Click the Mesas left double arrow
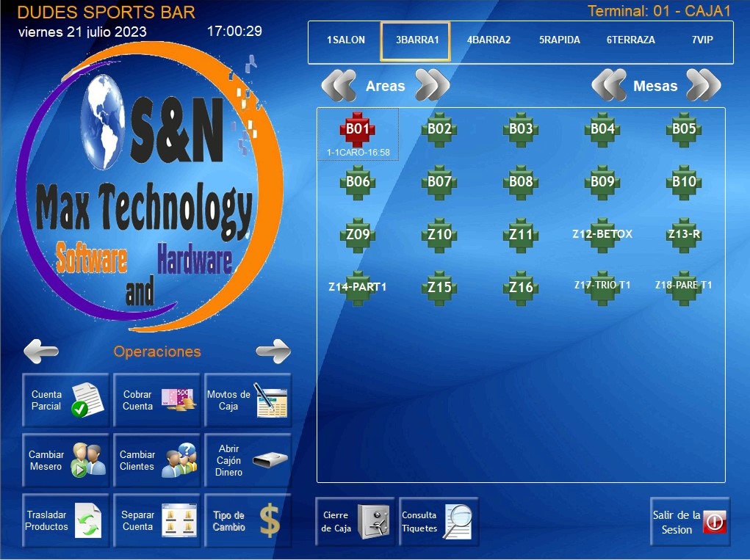 pyautogui.click(x=611, y=85)
